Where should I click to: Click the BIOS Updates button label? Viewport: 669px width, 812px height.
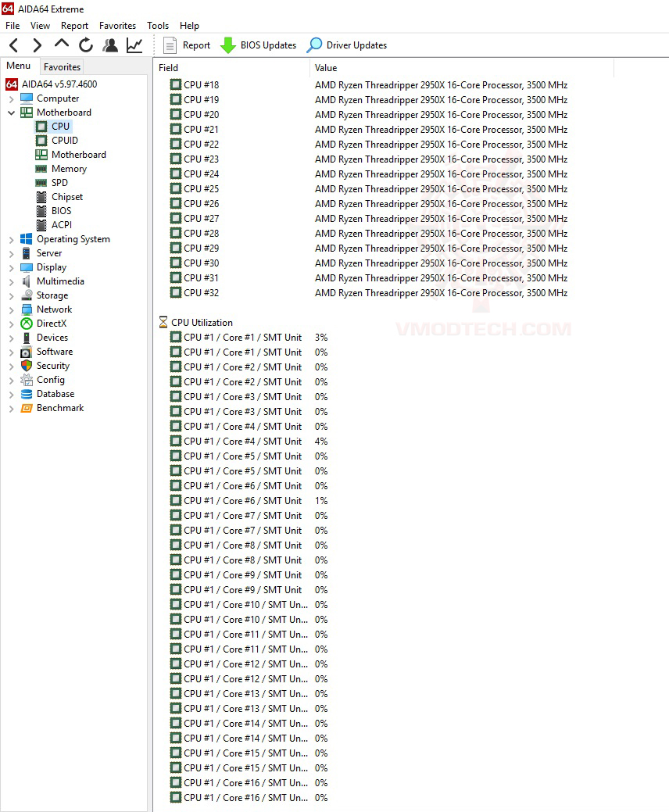pos(268,45)
